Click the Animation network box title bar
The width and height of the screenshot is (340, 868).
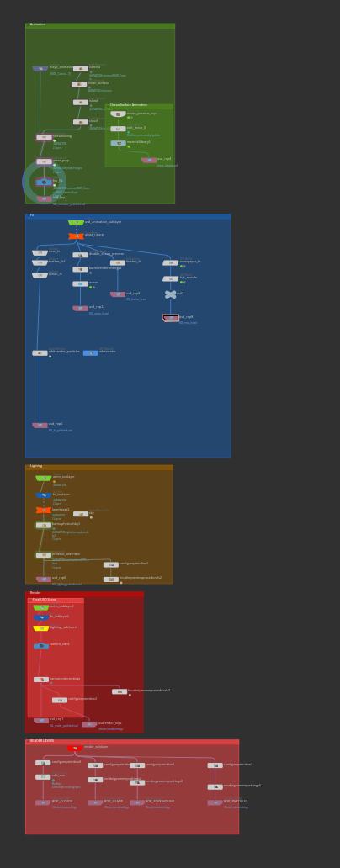click(x=100, y=25)
